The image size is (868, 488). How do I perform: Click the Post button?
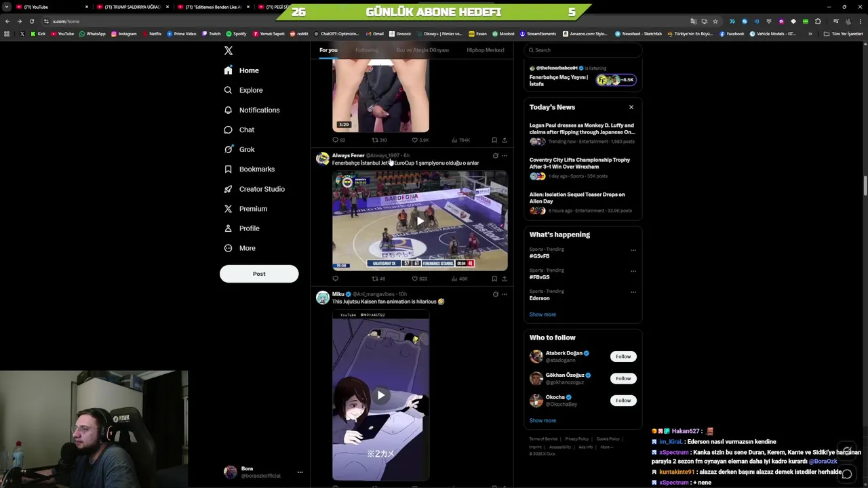tap(259, 274)
